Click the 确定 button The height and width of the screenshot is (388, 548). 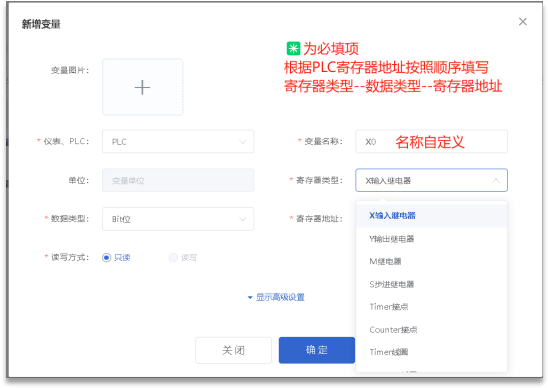coord(317,350)
